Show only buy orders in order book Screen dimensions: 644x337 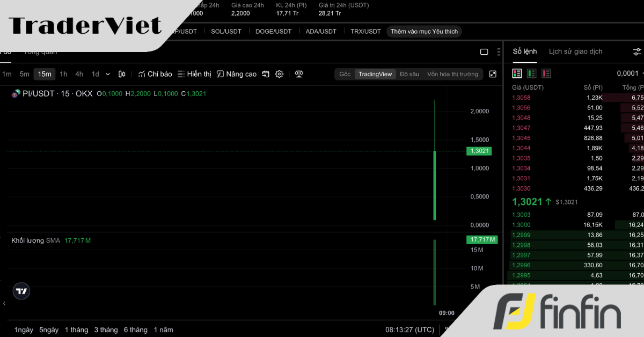coord(531,74)
